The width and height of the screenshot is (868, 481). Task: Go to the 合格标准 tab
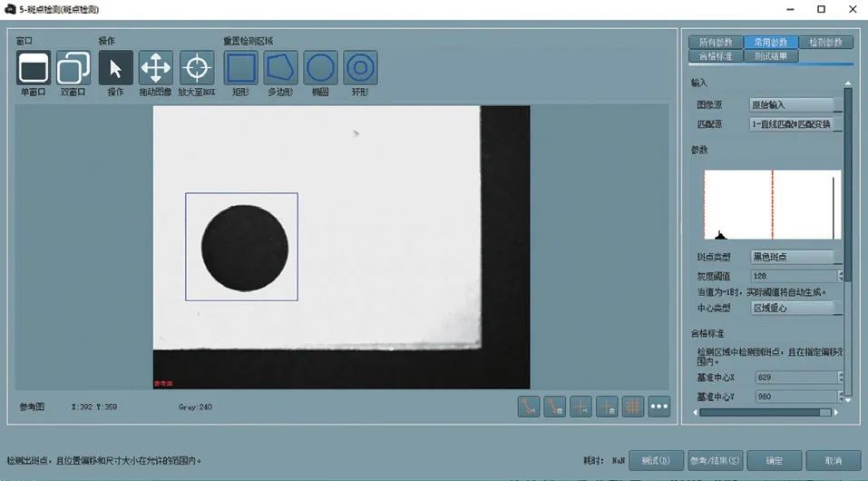(716, 56)
